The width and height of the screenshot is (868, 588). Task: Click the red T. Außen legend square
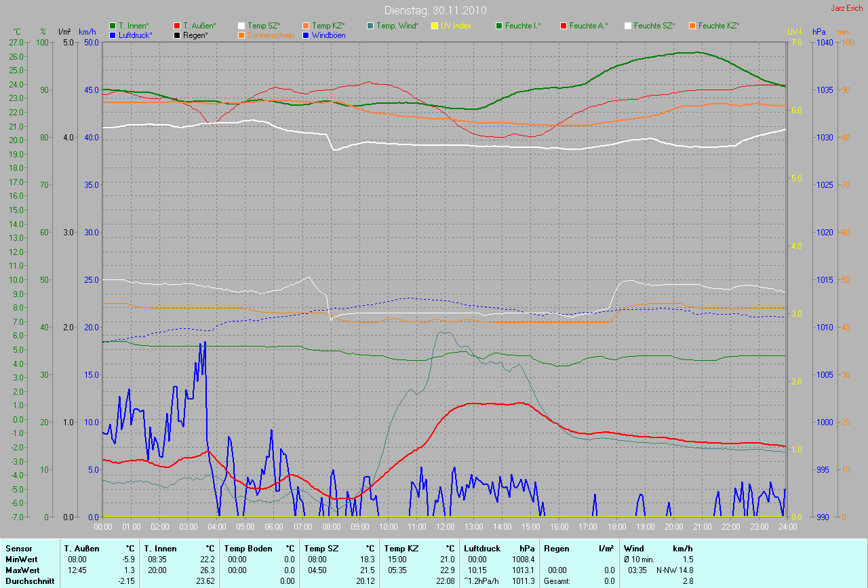coord(177,26)
